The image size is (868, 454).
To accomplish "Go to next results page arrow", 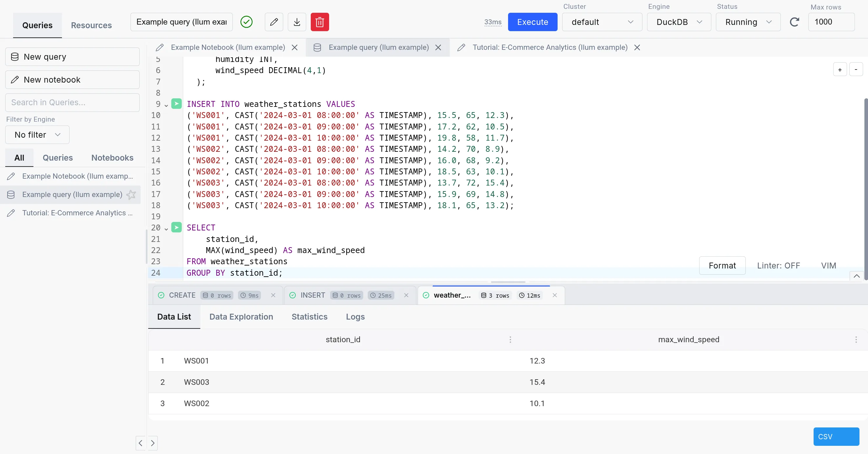I will [x=153, y=443].
